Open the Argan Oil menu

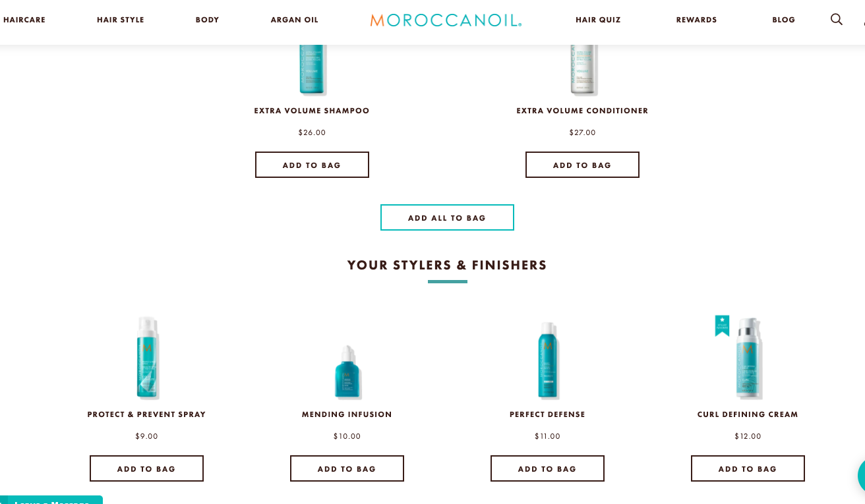point(294,20)
